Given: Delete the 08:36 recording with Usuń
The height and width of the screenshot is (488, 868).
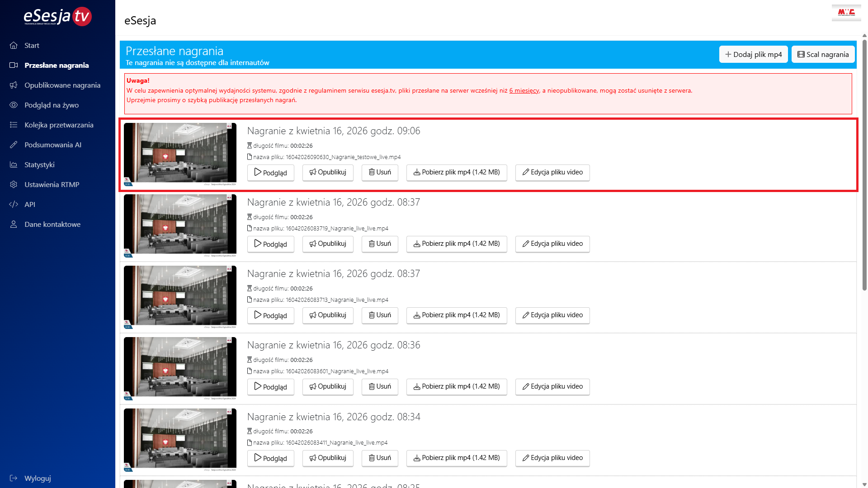Looking at the screenshot, I should 379,387.
